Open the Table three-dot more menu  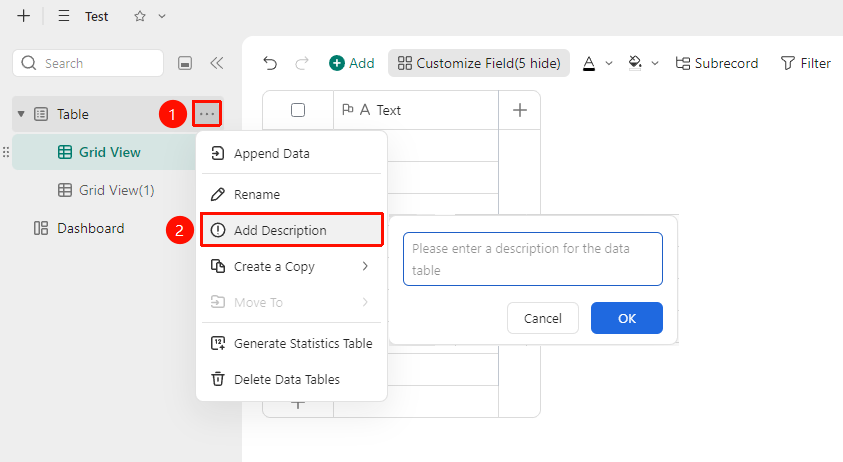[207, 114]
